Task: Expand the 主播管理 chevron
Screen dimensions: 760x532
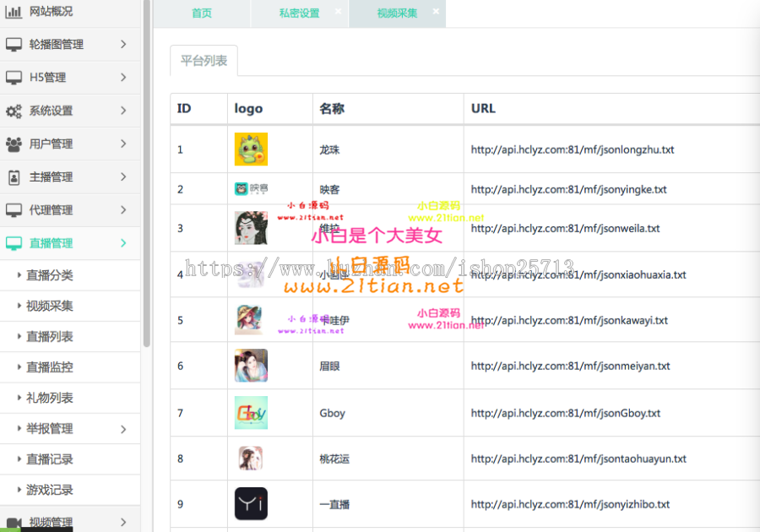Action: (123, 176)
